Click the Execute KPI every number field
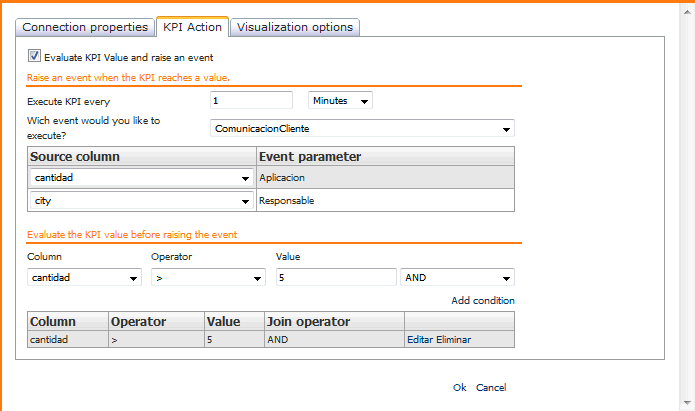The image size is (695, 411). coord(251,100)
